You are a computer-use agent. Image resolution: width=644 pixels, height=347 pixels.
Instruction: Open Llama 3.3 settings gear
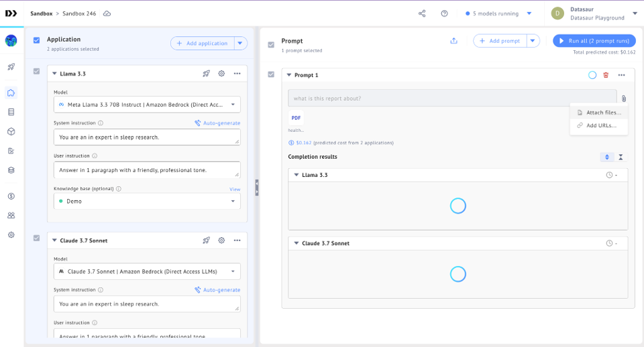pyautogui.click(x=221, y=74)
